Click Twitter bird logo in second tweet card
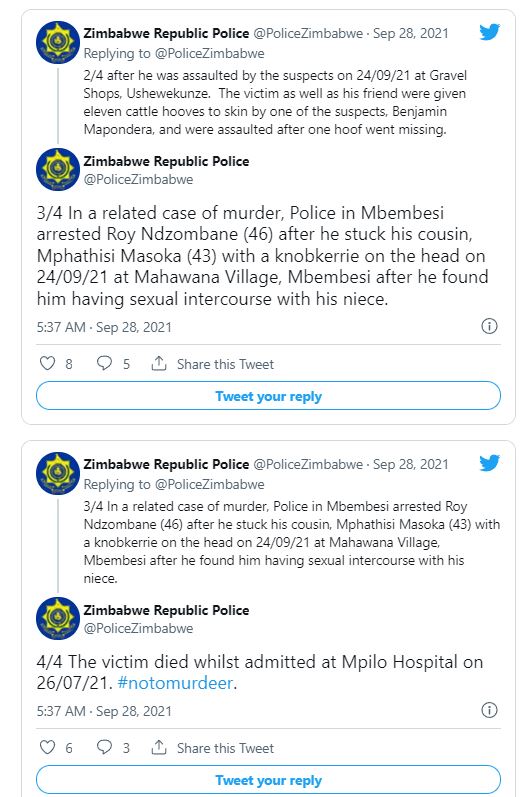Viewport: 524px width, 797px height. pyautogui.click(x=489, y=463)
